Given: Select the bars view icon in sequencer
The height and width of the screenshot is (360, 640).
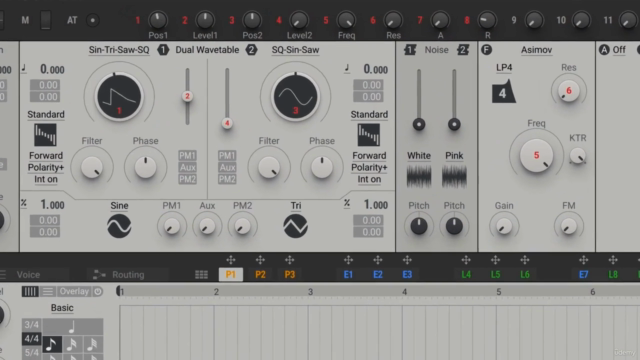Looking at the screenshot, I should (x=30, y=291).
